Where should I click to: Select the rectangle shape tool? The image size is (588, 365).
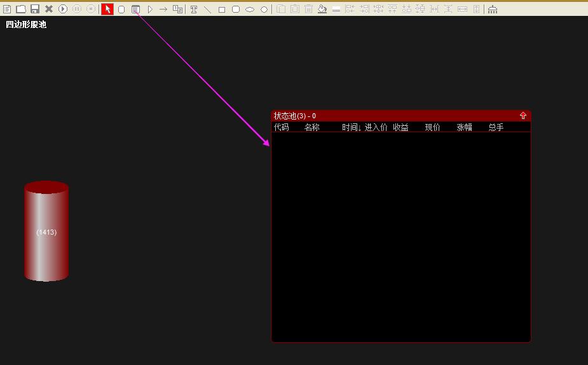pos(222,10)
